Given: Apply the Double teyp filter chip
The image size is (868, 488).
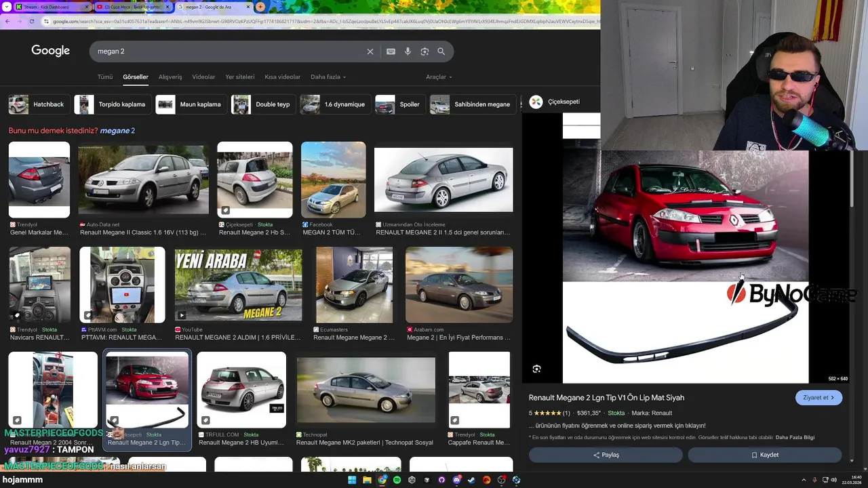Looking at the screenshot, I should 262,104.
